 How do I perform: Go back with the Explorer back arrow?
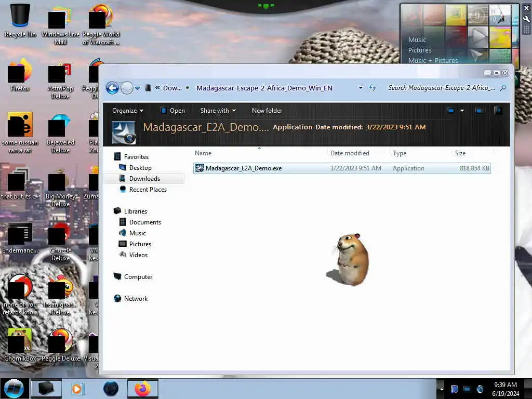coord(112,88)
